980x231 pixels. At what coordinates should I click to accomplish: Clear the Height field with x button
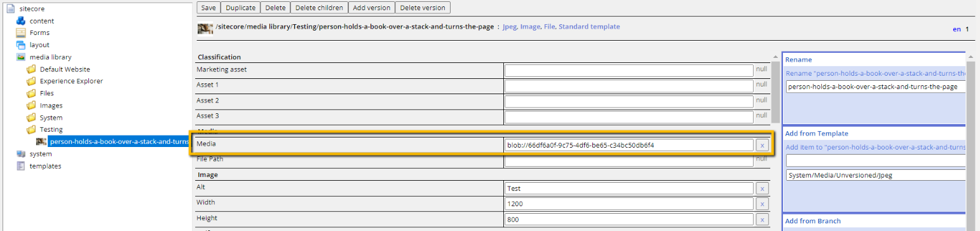pyautogui.click(x=763, y=219)
